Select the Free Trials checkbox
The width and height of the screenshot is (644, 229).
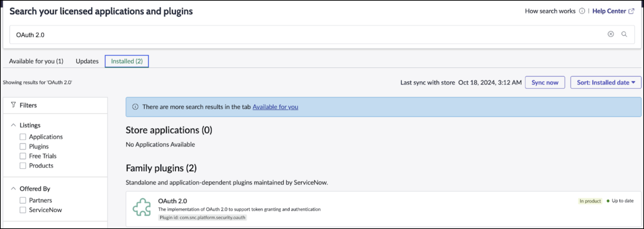(23, 156)
